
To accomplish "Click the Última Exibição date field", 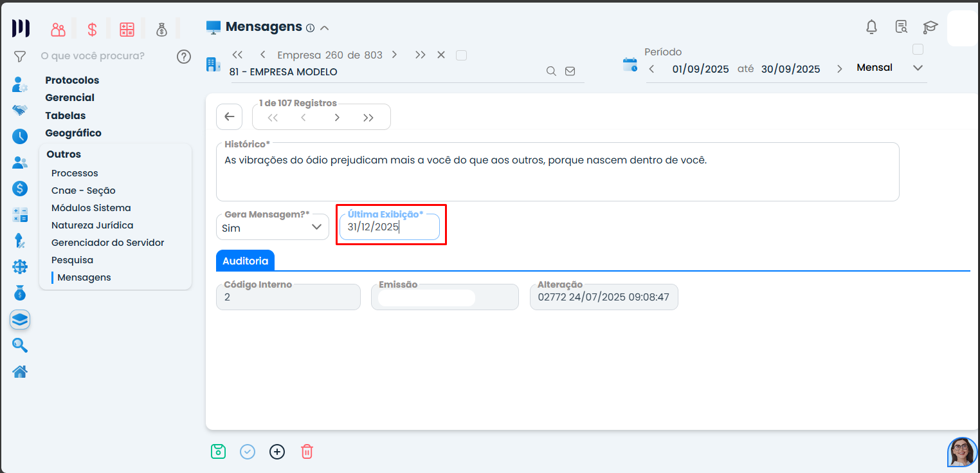I will click(390, 227).
